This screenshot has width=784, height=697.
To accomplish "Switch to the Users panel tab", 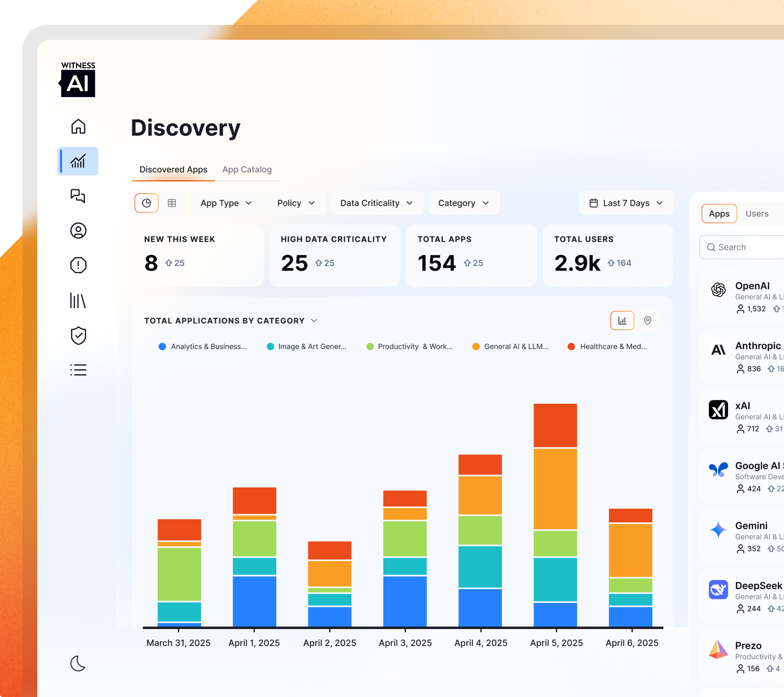I will click(x=757, y=214).
